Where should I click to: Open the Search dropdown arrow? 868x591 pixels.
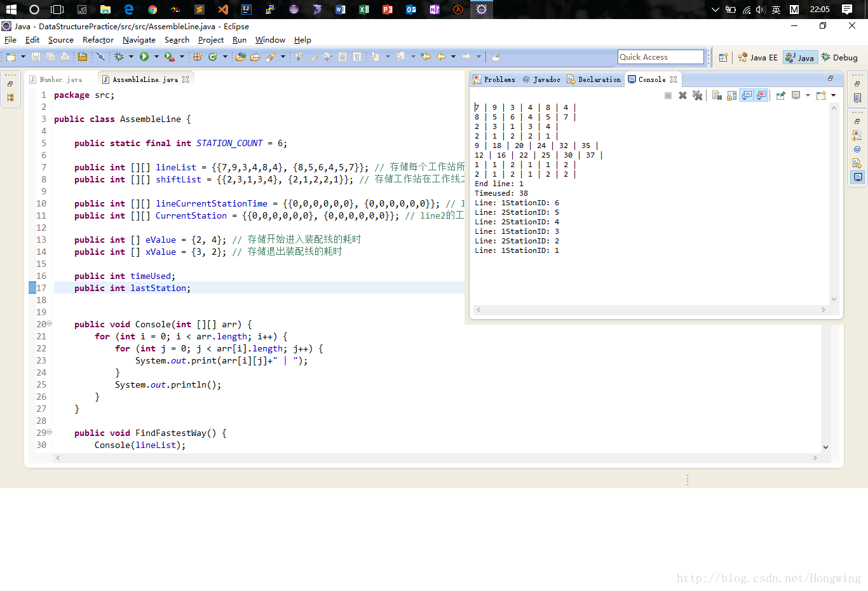point(283,57)
